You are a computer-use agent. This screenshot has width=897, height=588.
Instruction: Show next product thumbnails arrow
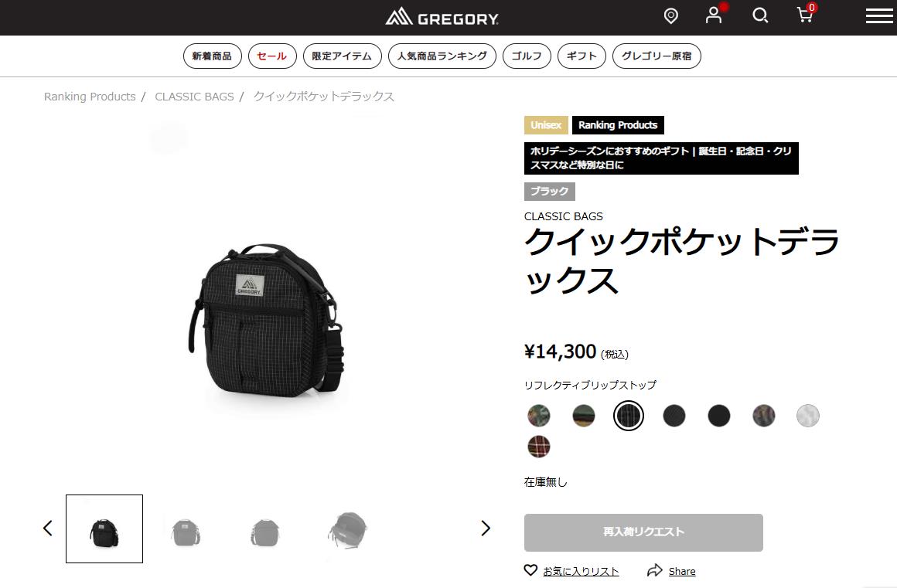pyautogui.click(x=485, y=528)
